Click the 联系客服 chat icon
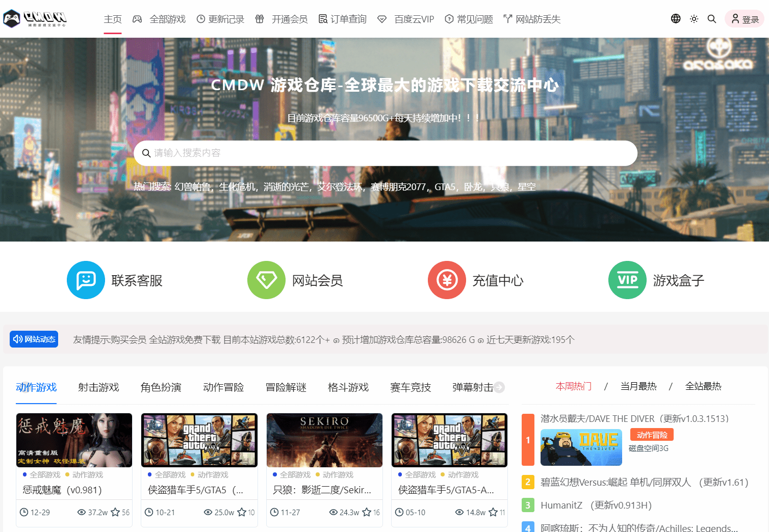769x532 pixels. 86,280
